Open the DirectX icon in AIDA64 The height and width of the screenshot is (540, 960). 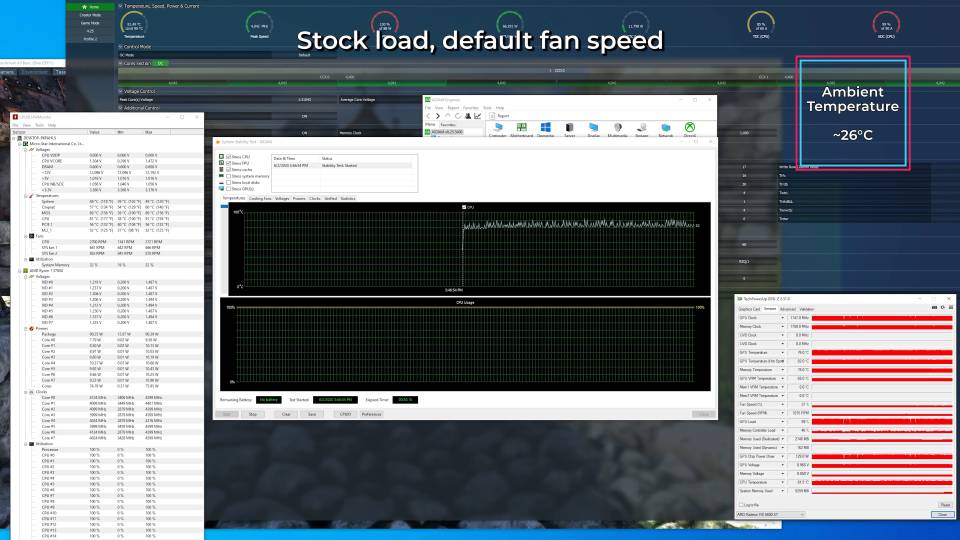(689, 127)
